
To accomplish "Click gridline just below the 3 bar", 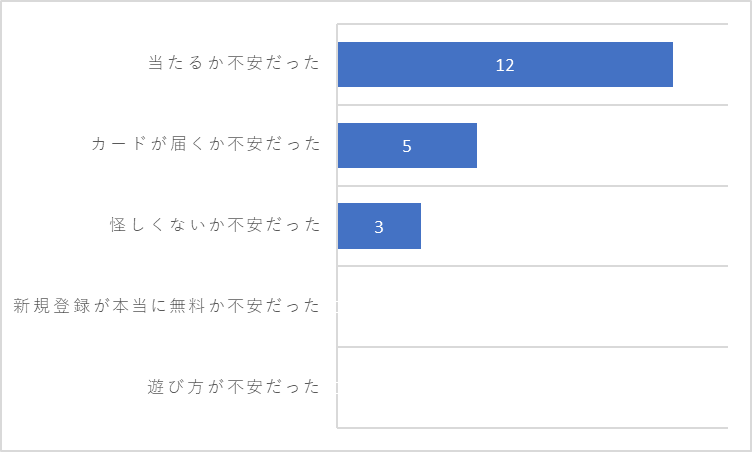I will tap(532, 266).
